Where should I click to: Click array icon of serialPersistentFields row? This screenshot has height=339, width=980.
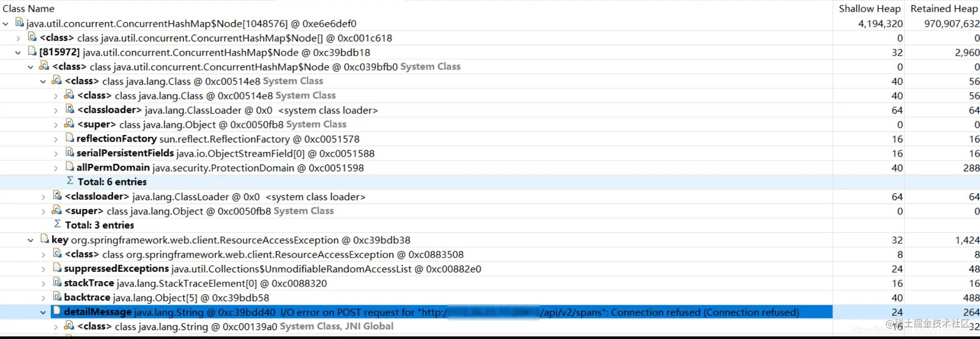coord(70,152)
